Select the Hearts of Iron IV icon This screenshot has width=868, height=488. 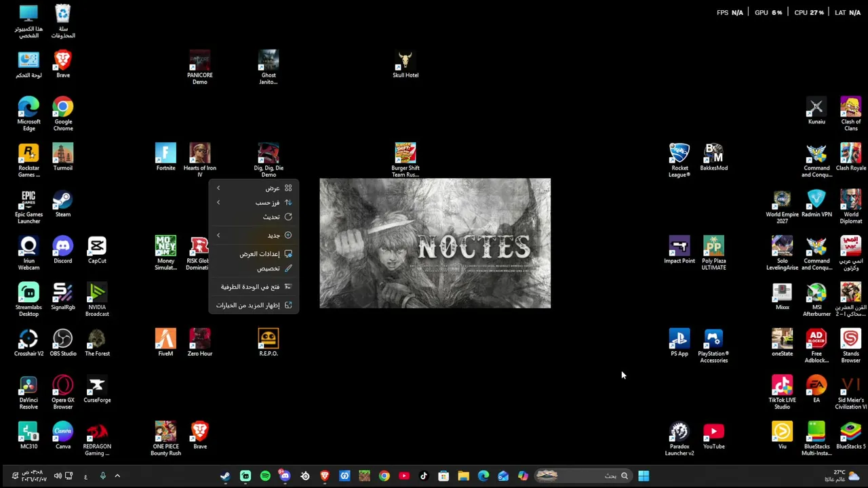(x=200, y=160)
